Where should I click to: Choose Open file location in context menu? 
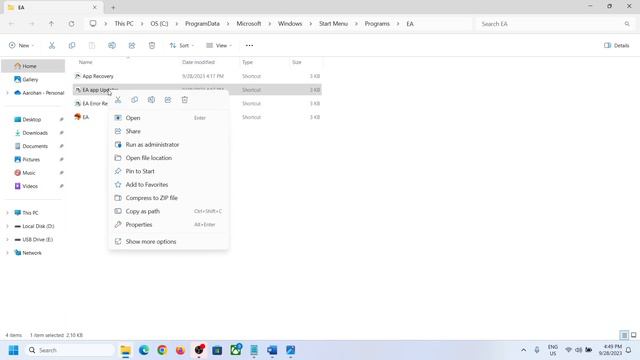click(169, 158)
